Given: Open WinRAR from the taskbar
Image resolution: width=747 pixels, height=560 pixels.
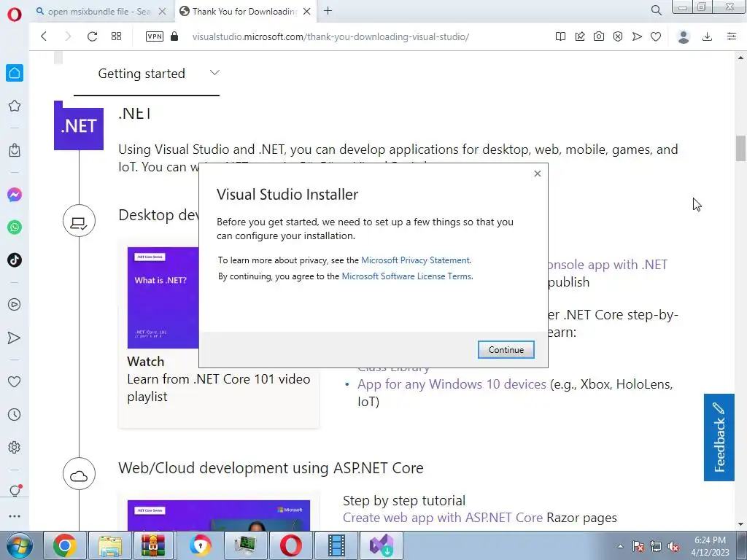Looking at the screenshot, I should coord(153,545).
